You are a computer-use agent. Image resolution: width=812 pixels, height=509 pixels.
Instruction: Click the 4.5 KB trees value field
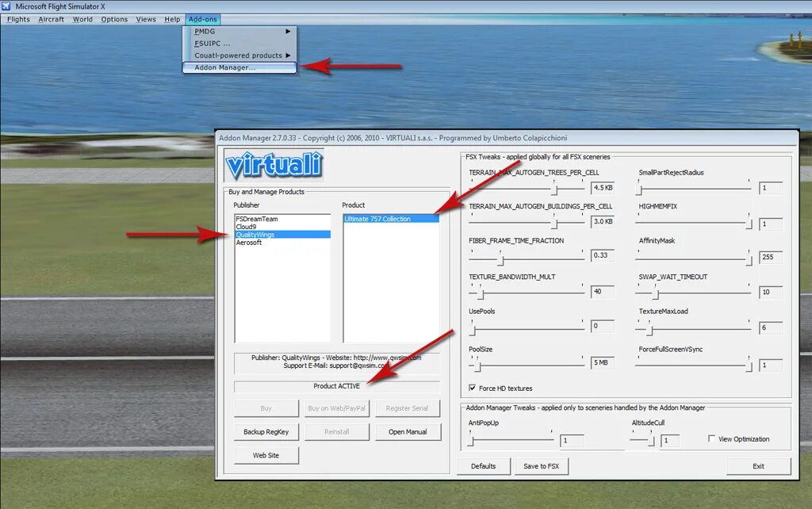click(603, 187)
